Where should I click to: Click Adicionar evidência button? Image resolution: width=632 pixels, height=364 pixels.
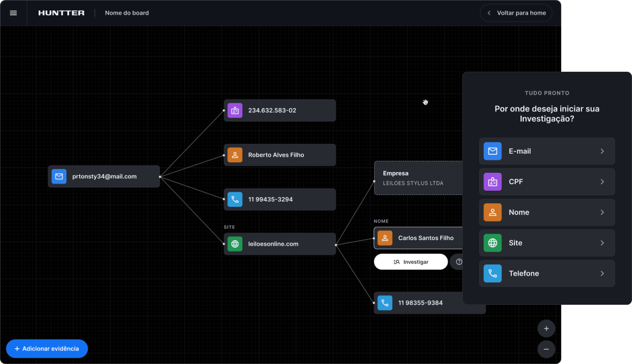point(47,349)
